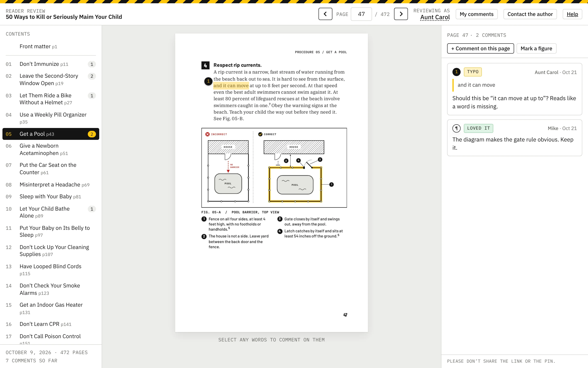
Task: Click the page number input field
Action: click(x=361, y=14)
